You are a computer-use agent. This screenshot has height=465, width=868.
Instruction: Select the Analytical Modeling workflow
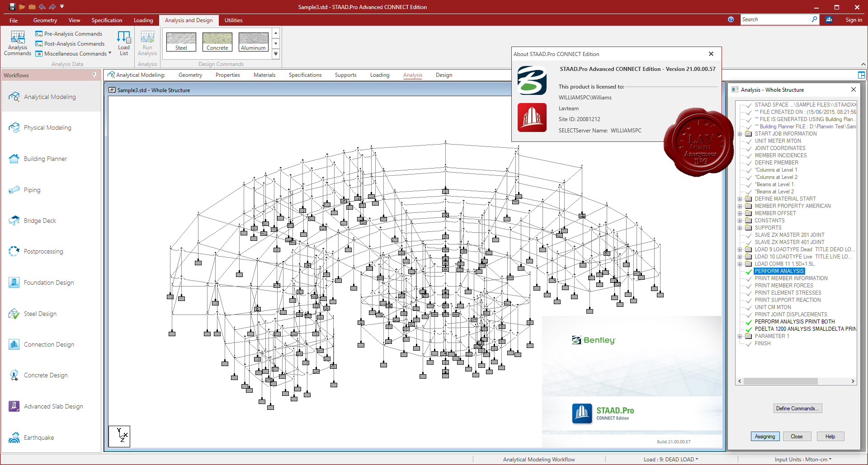click(x=51, y=97)
